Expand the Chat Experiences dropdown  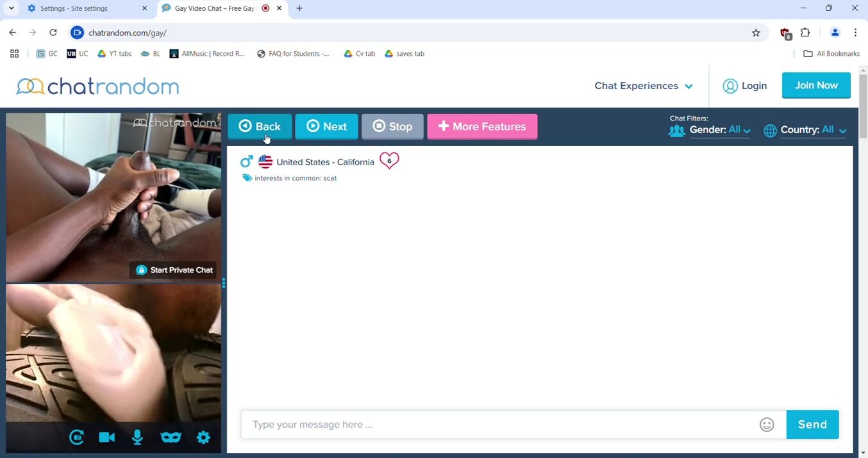pos(643,86)
